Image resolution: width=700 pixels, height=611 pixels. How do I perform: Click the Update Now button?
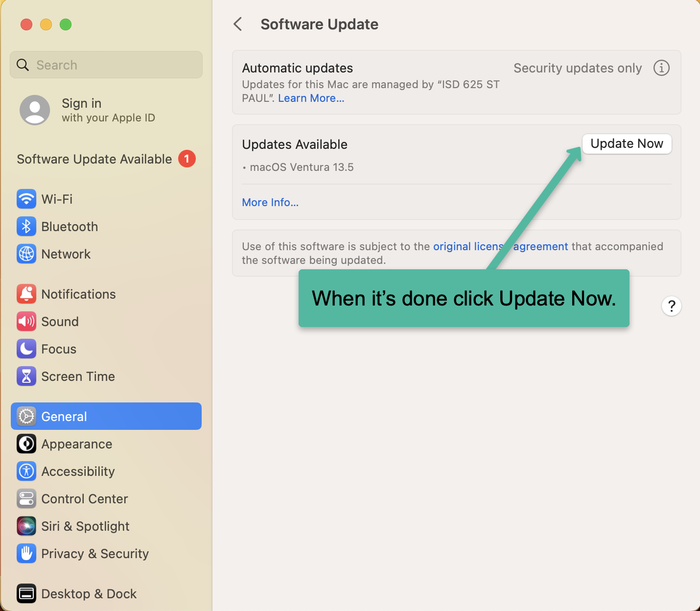627,143
